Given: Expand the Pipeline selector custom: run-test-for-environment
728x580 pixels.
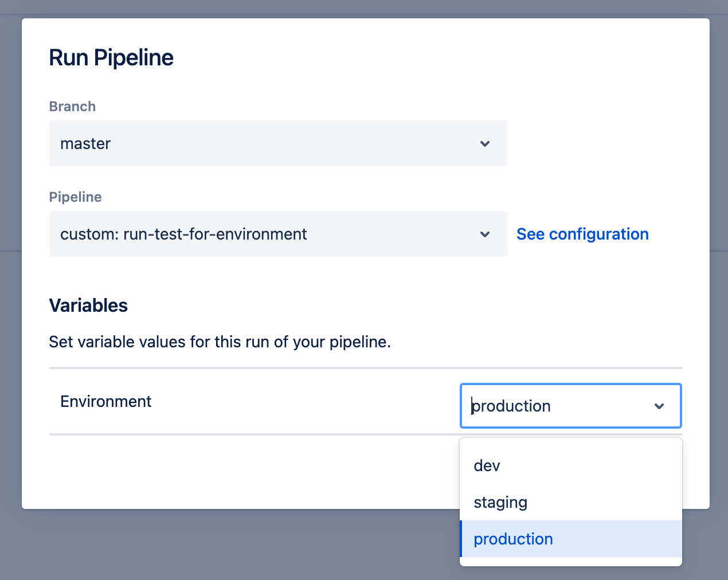Looking at the screenshot, I should pos(278,234).
